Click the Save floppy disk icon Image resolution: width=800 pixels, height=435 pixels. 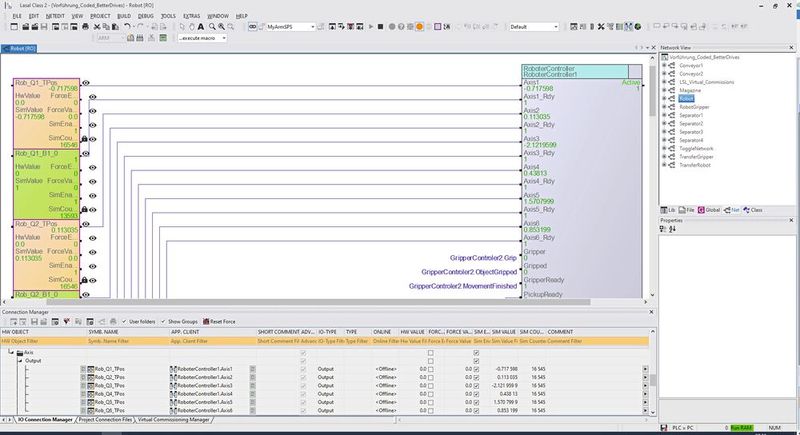tap(44, 27)
